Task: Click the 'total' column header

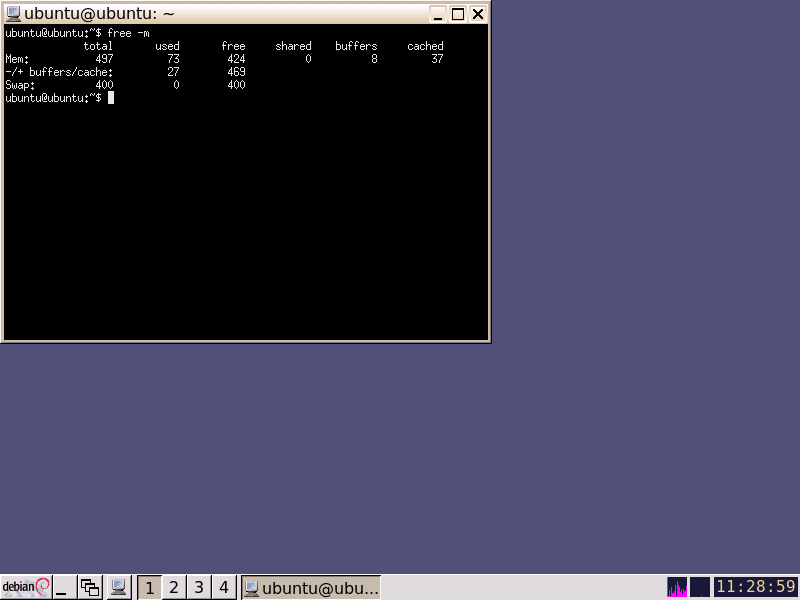Action: (98, 46)
